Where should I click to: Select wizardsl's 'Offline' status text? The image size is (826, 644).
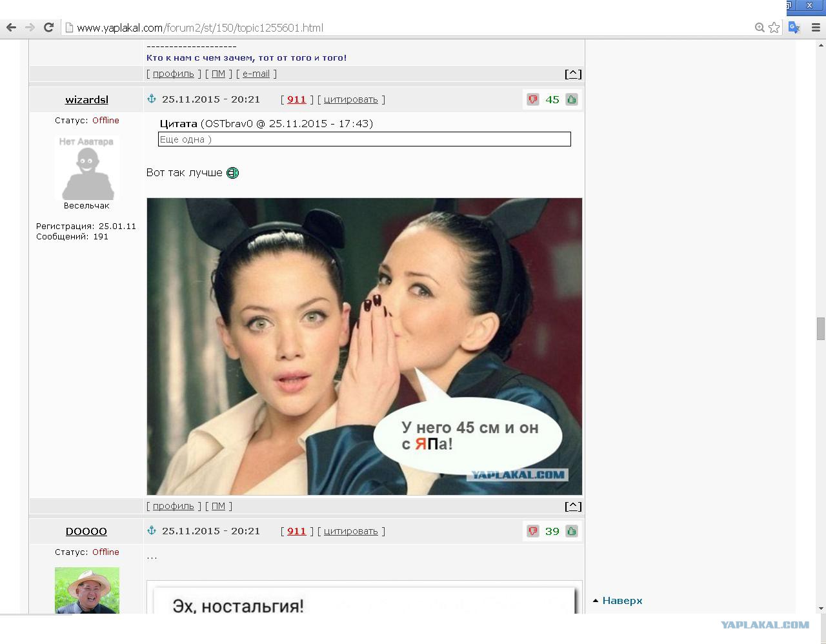point(106,120)
